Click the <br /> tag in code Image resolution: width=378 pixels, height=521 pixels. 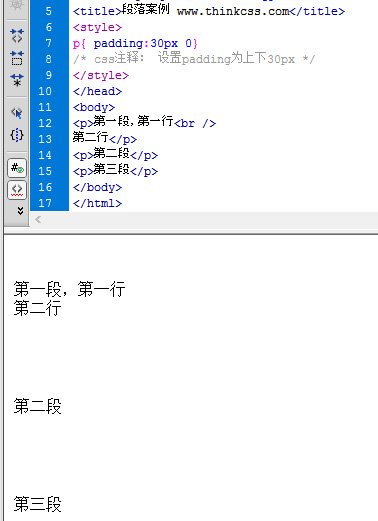195,123
